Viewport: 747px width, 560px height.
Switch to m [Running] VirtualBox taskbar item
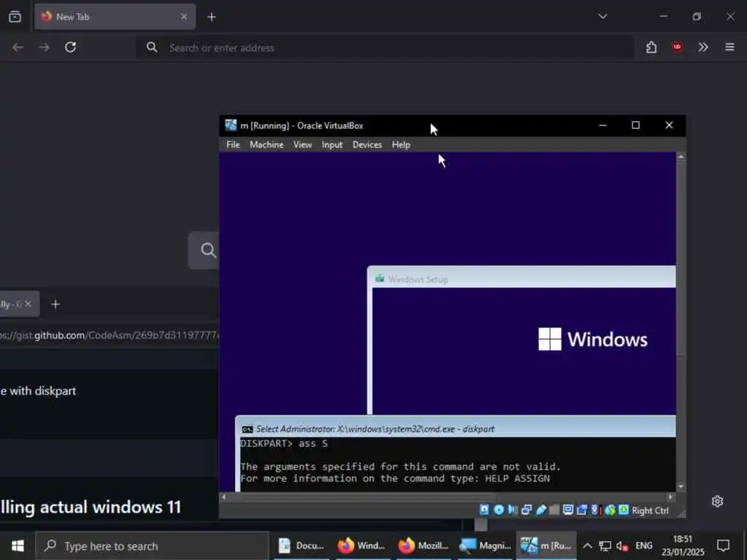click(x=546, y=545)
